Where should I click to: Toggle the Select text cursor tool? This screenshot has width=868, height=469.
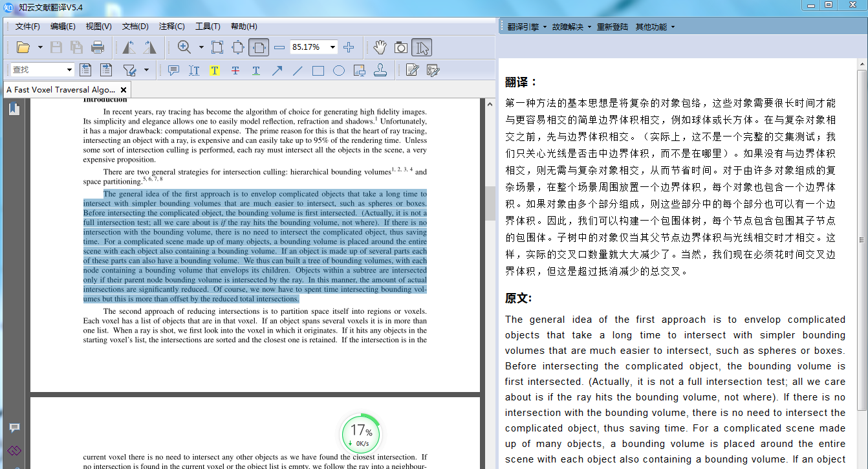[422, 47]
